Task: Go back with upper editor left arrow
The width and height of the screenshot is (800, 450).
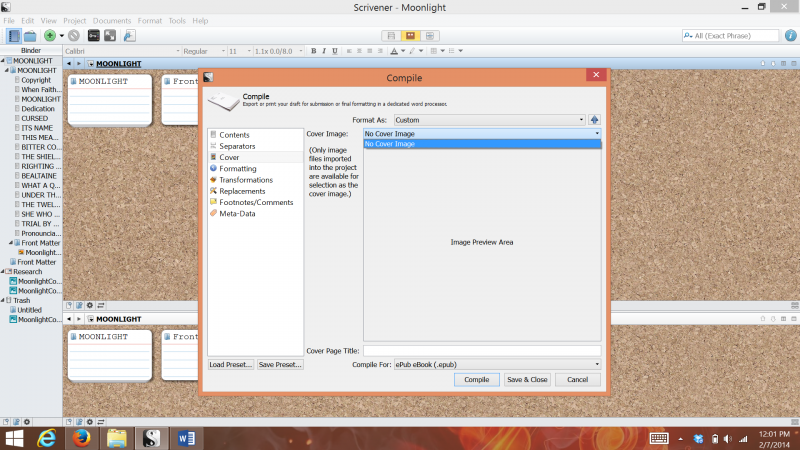Action: coord(69,64)
